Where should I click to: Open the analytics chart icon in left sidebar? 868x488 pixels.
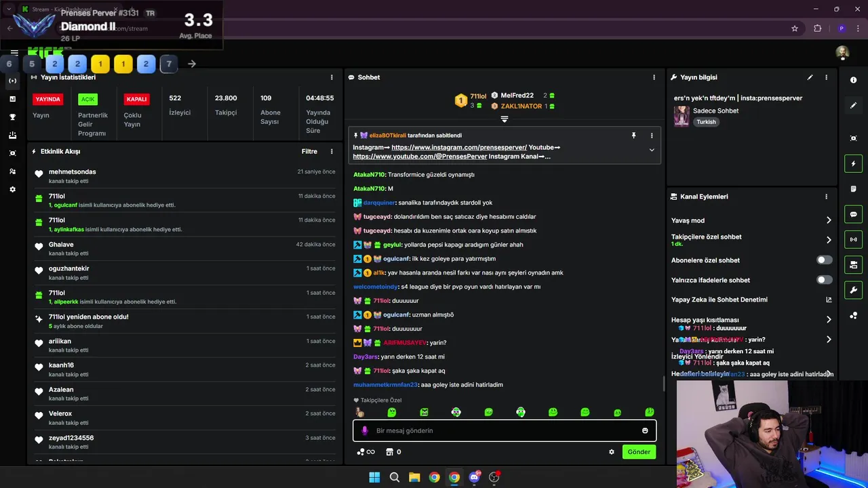pos(12,99)
